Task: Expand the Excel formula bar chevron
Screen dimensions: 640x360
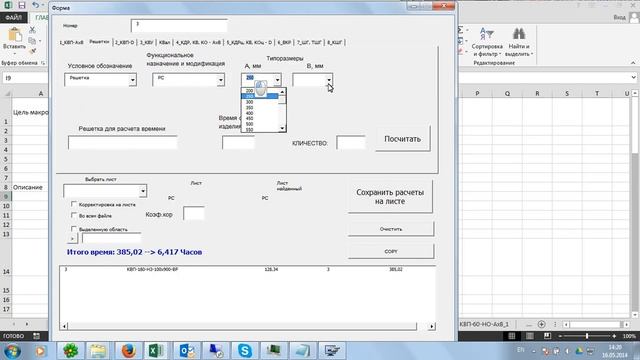Action: 633,77
